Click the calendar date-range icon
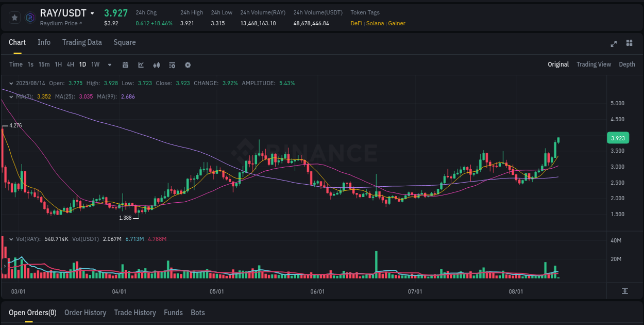This screenshot has height=325, width=644. click(x=125, y=65)
